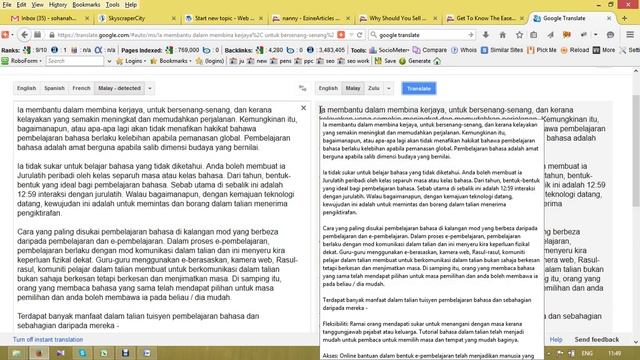
Task: Click 'Turn off instant translation' link
Action: 48,340
